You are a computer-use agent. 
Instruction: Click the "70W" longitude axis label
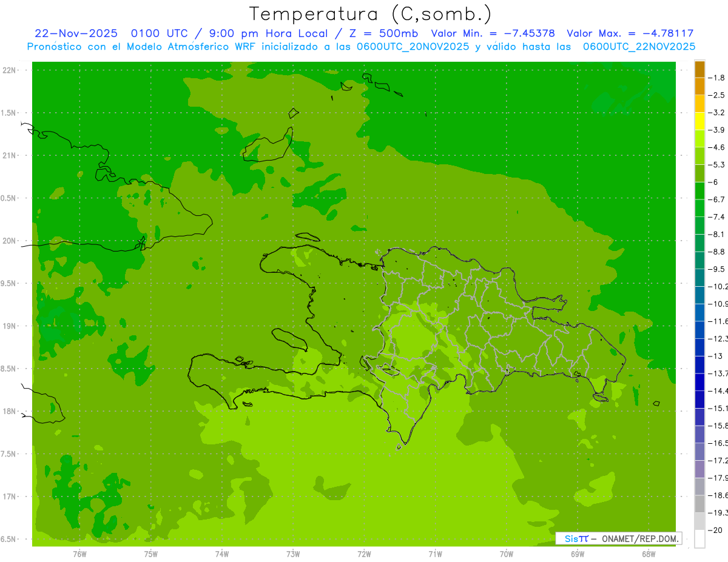(507, 554)
